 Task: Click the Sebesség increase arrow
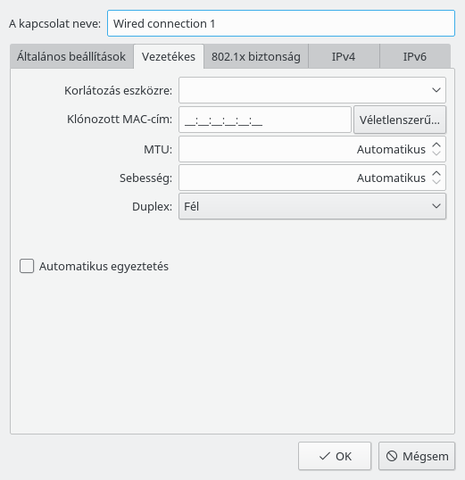click(x=436, y=174)
